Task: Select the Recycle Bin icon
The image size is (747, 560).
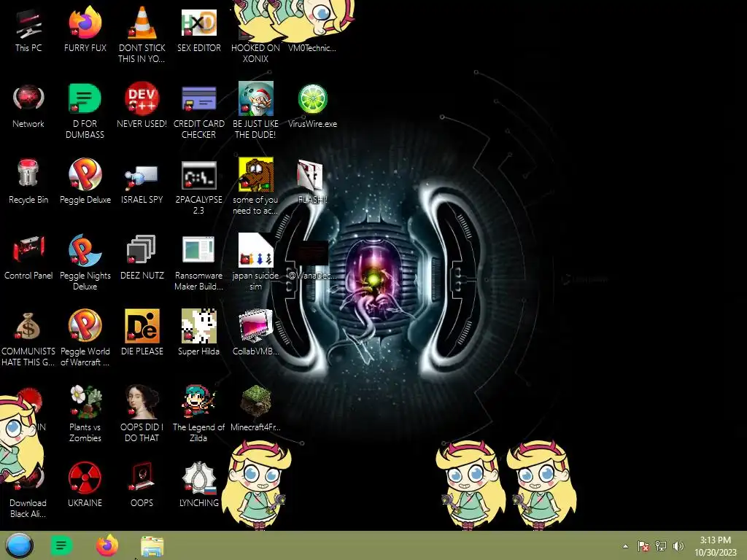Action: pyautogui.click(x=28, y=174)
